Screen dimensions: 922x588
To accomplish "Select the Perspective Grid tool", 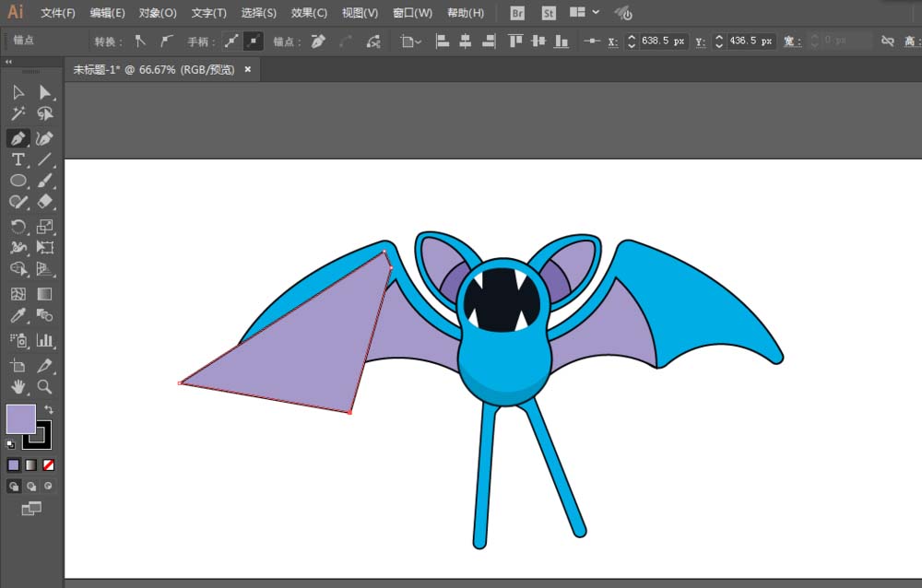I will [44, 269].
